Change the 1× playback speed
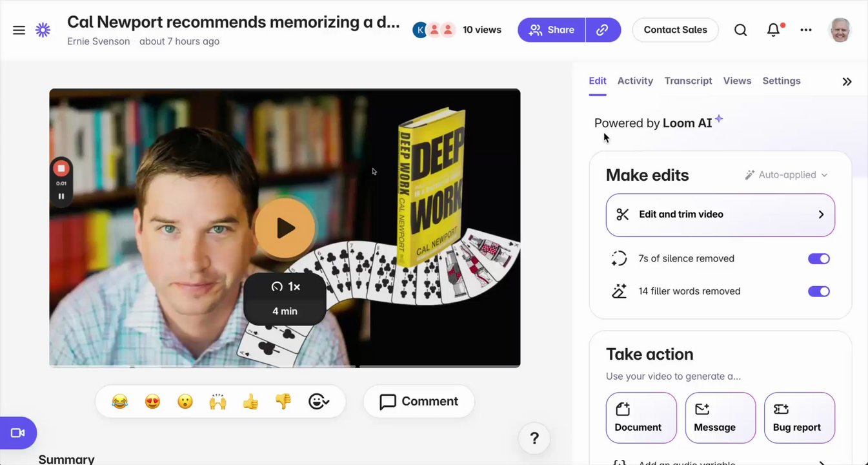The image size is (868, 465). pos(285,287)
